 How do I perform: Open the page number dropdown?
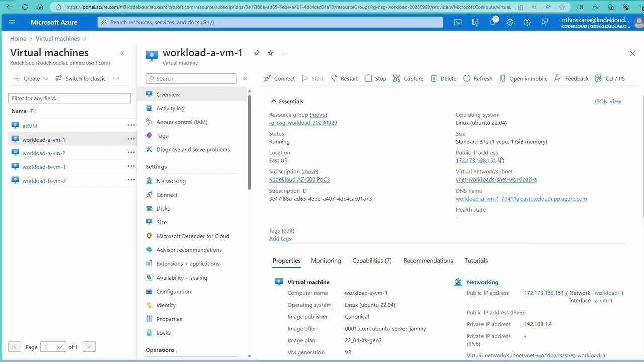pos(53,347)
